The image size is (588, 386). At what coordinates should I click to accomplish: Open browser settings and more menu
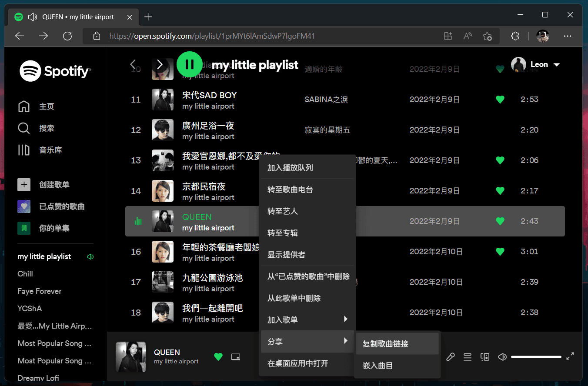tap(568, 36)
